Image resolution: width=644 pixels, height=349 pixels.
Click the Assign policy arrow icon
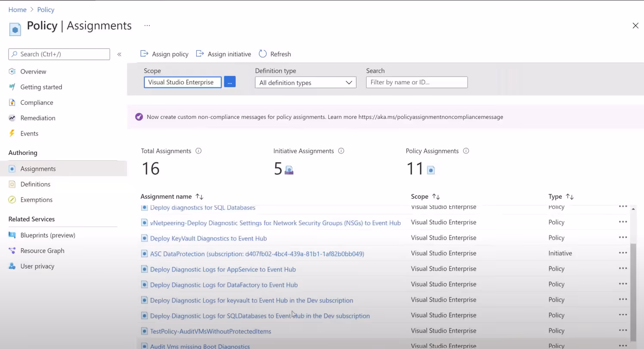(x=145, y=54)
